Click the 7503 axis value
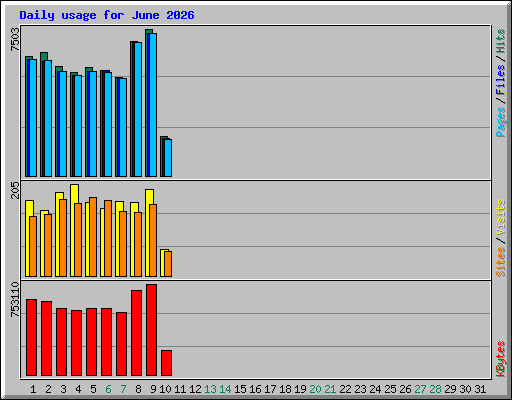Screen dimensions: 512x400 pyautogui.click(x=15, y=40)
